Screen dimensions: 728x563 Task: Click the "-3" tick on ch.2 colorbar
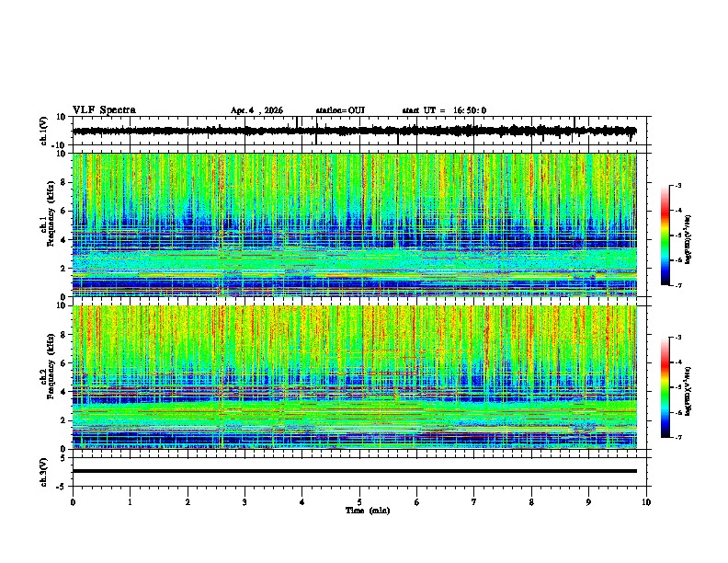click(x=677, y=338)
